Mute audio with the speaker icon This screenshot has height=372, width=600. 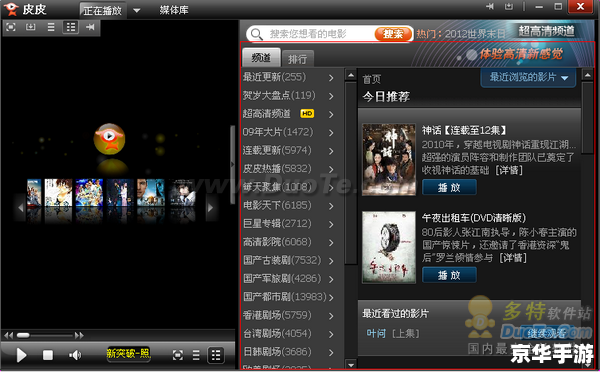[75, 355]
